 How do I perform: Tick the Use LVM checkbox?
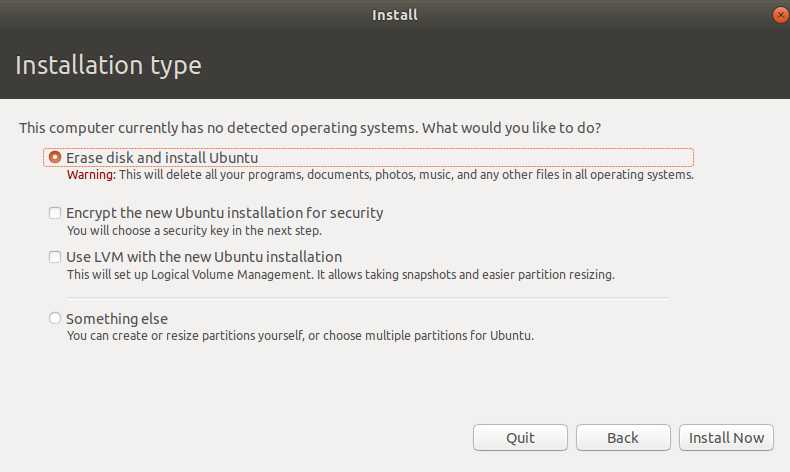pos(55,257)
